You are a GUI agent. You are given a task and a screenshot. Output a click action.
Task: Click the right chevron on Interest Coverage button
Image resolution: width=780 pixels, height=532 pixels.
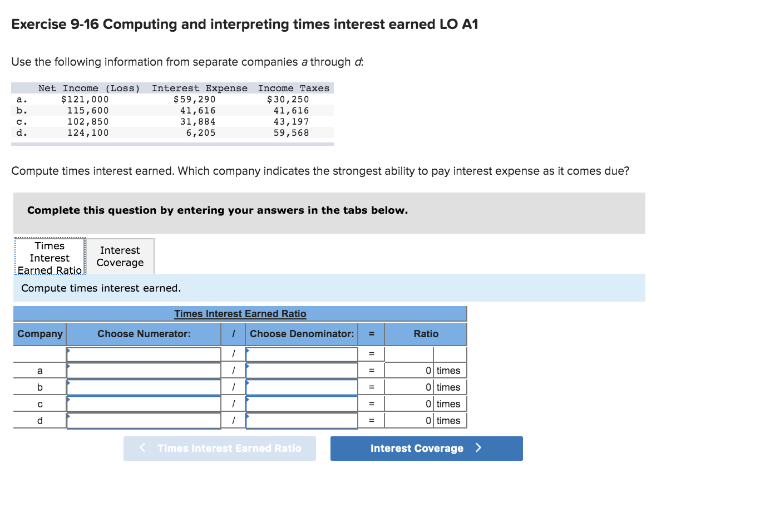(479, 448)
